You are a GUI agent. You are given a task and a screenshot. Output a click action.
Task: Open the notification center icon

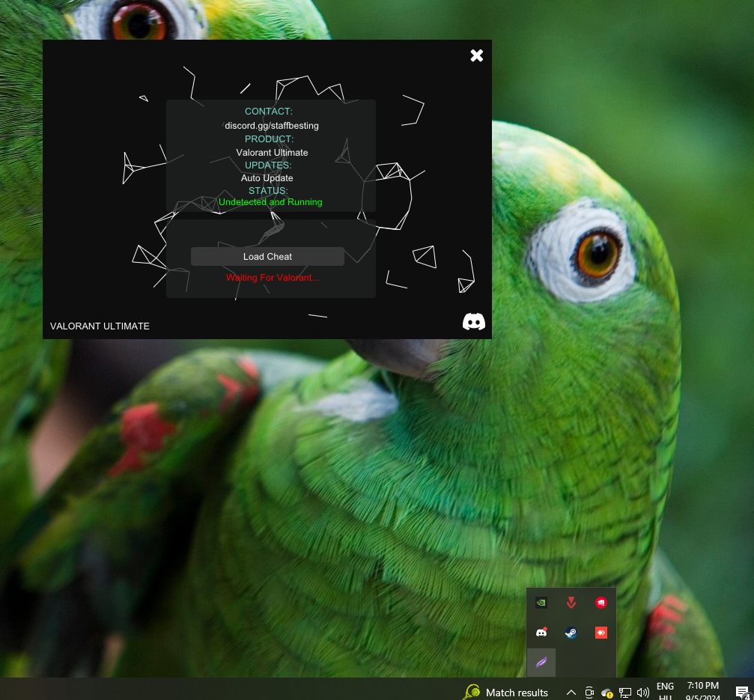click(741, 693)
